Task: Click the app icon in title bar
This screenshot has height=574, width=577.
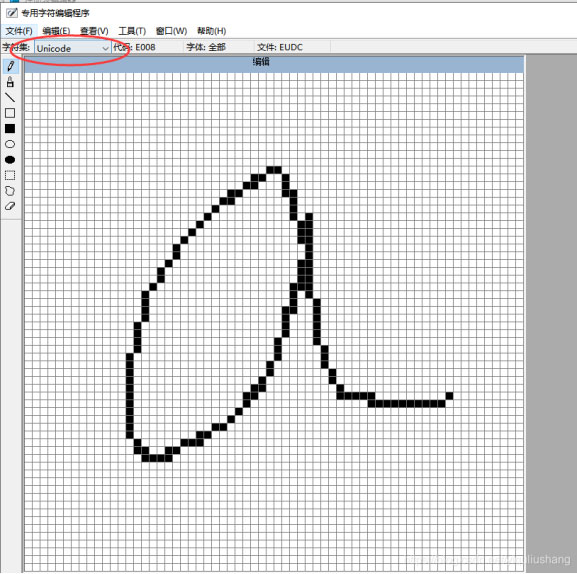Action: pos(12,13)
